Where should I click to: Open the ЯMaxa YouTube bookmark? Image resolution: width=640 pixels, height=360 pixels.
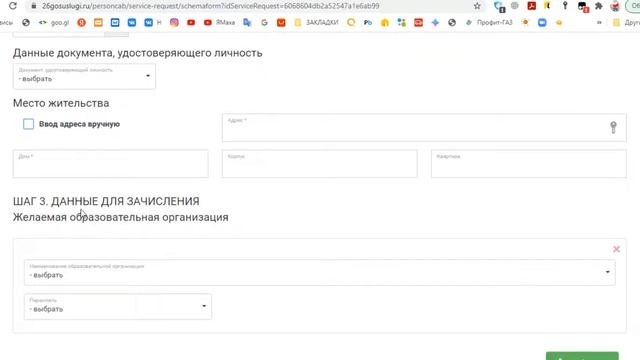(219, 23)
